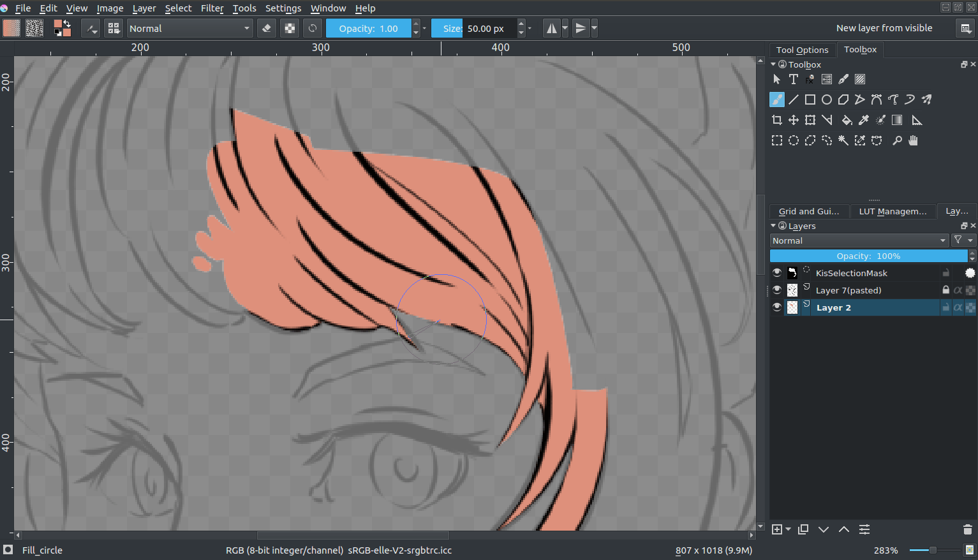Screen dimensions: 978x560
Task: Select the Bezier Curve tool
Action: click(x=877, y=99)
